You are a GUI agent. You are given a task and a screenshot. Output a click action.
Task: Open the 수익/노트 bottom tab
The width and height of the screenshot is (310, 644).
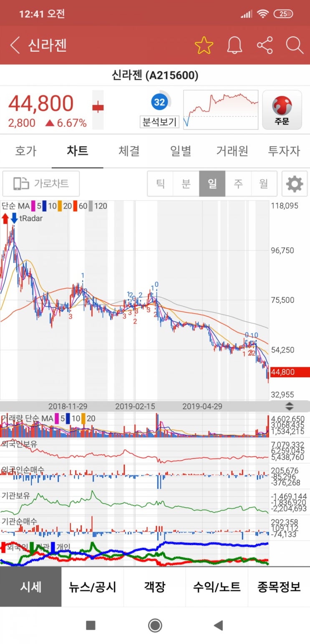pyautogui.click(x=217, y=587)
